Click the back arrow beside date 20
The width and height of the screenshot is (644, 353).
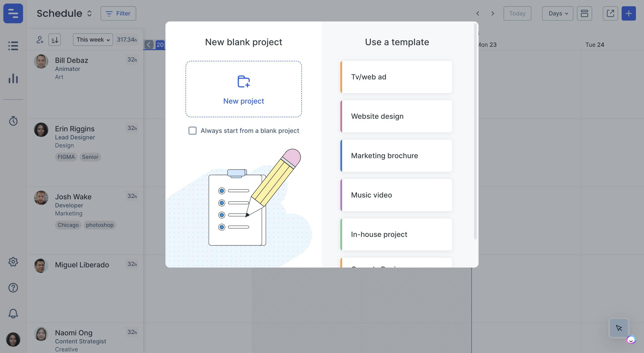(x=149, y=45)
